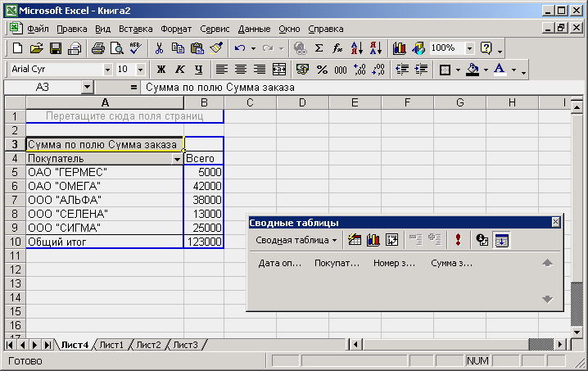Open Print Preview magnifier icon

click(117, 48)
